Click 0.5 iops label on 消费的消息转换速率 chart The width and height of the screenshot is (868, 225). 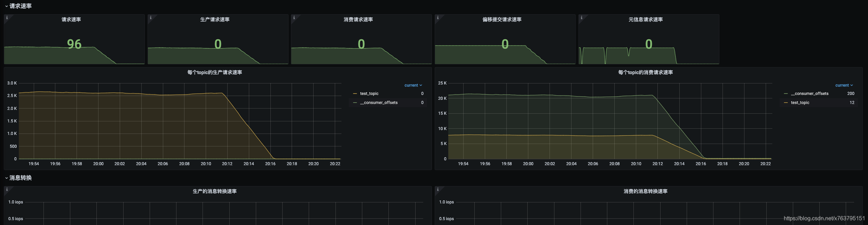447,219
